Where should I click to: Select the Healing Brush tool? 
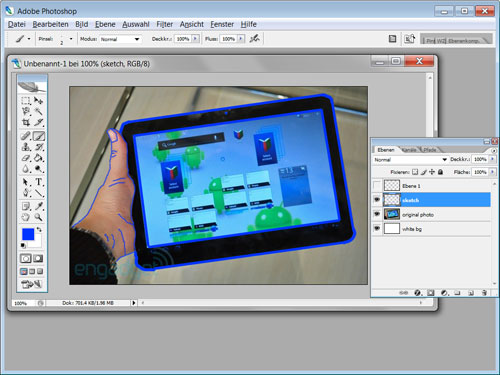pos(26,136)
